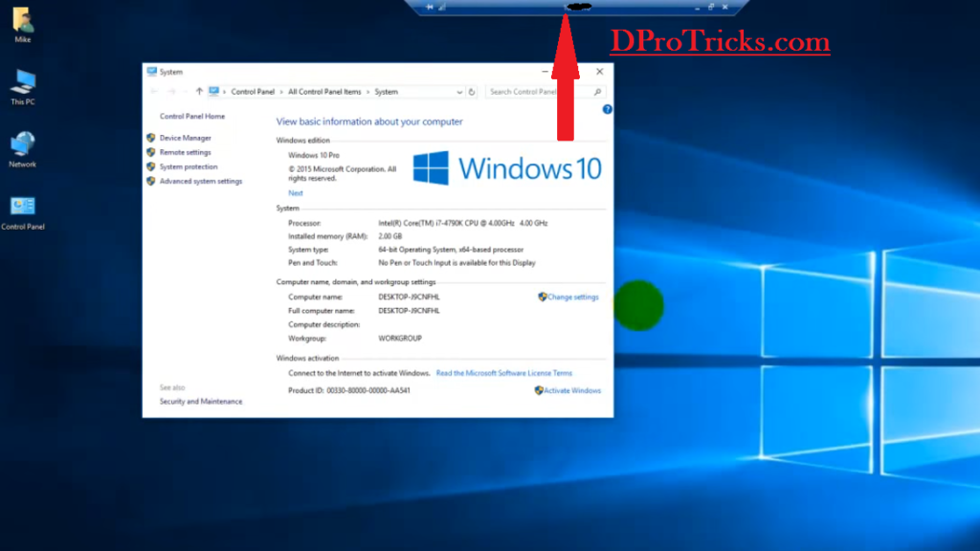This screenshot has height=551, width=980.
Task: Click the Back navigation arrow
Action: pos(154,91)
